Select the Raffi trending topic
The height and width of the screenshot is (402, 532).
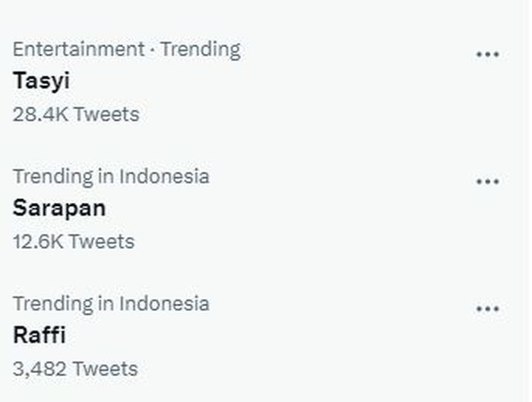click(39, 335)
